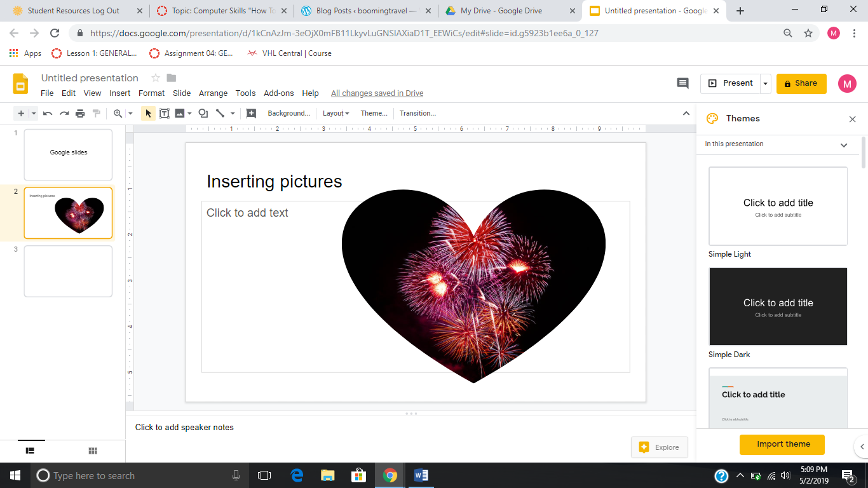Star the Untitled presentation
Viewport: 868px width, 488px height.
[155, 78]
